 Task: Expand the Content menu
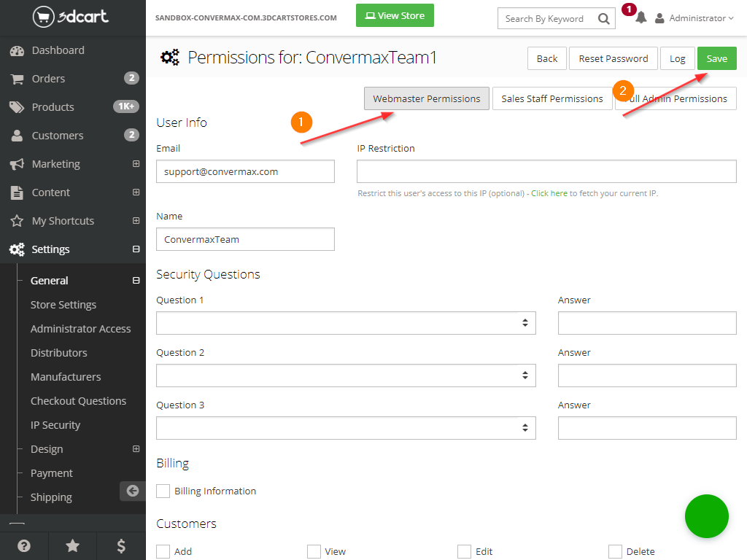pyautogui.click(x=136, y=192)
